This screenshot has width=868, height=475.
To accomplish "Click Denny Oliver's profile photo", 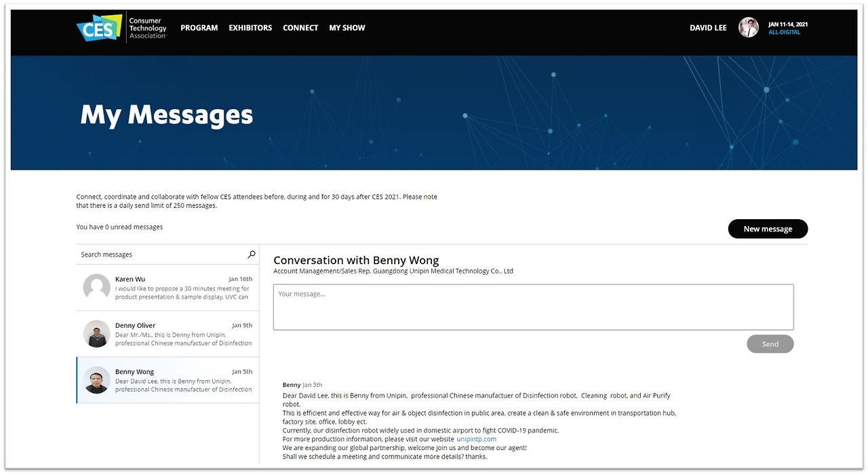I will click(x=97, y=334).
